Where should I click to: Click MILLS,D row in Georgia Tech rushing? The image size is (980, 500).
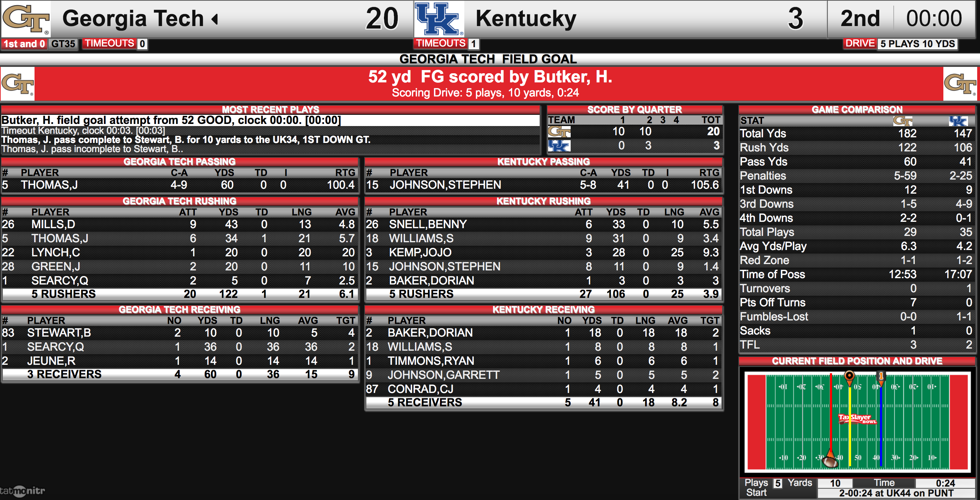pyautogui.click(x=180, y=224)
